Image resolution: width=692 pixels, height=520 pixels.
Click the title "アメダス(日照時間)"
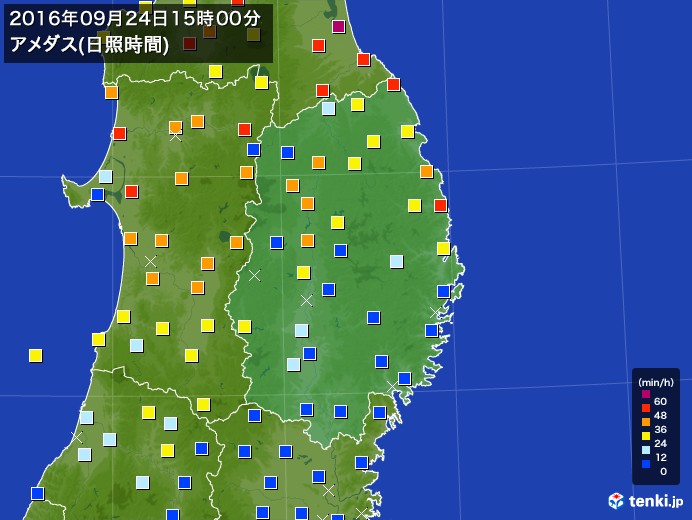(89, 45)
